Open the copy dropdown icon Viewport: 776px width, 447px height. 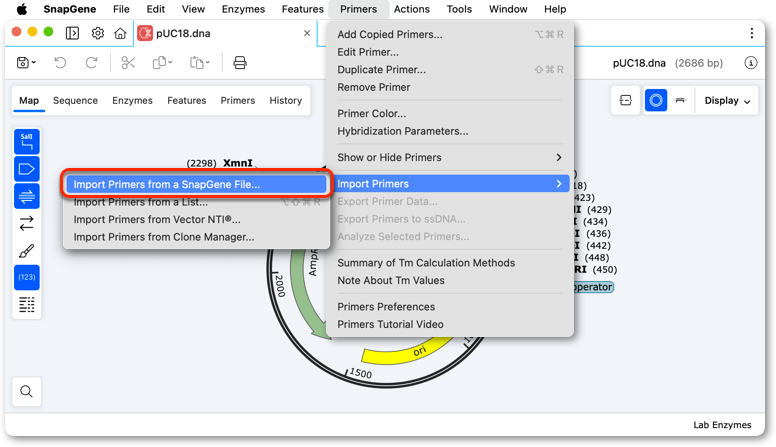pos(162,62)
